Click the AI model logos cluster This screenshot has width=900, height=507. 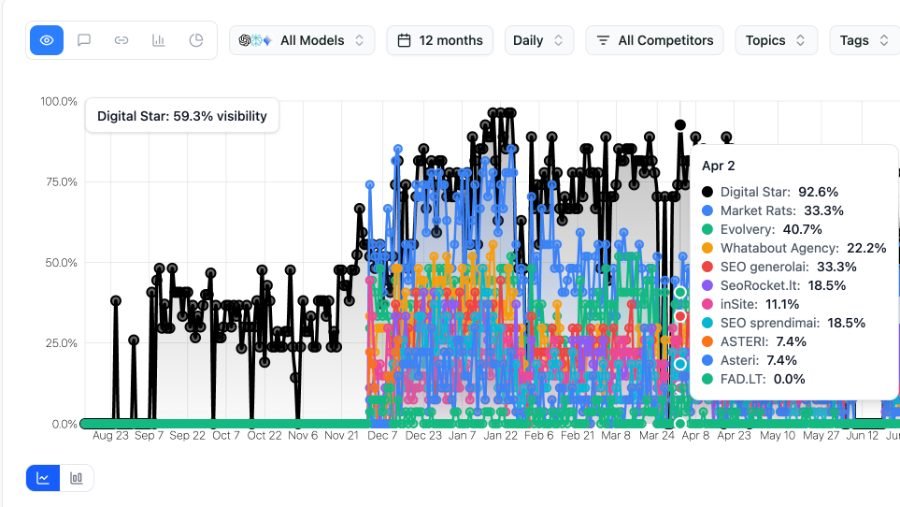point(255,40)
